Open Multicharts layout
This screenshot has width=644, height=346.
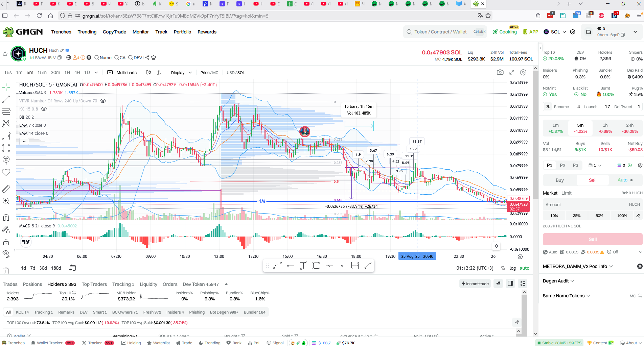(x=122, y=72)
